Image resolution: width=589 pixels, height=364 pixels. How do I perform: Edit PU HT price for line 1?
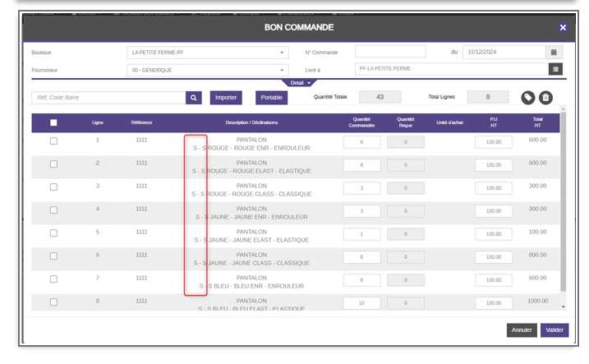point(494,142)
